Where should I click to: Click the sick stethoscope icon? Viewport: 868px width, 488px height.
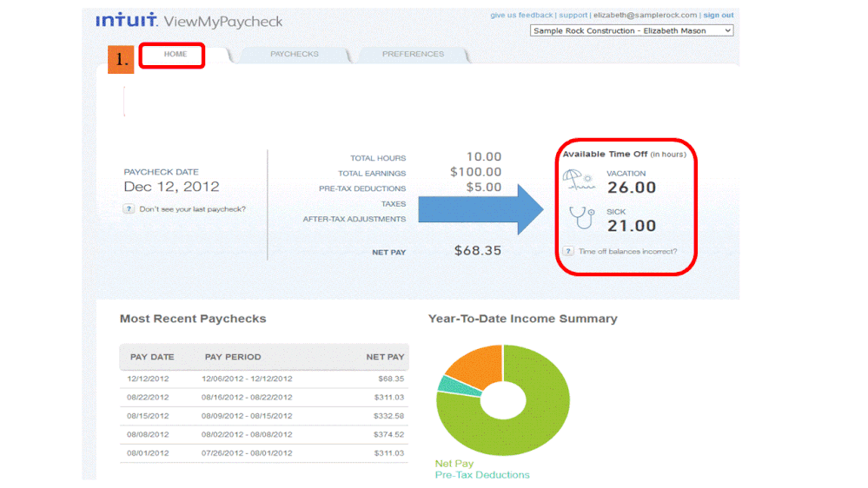pyautogui.click(x=582, y=217)
